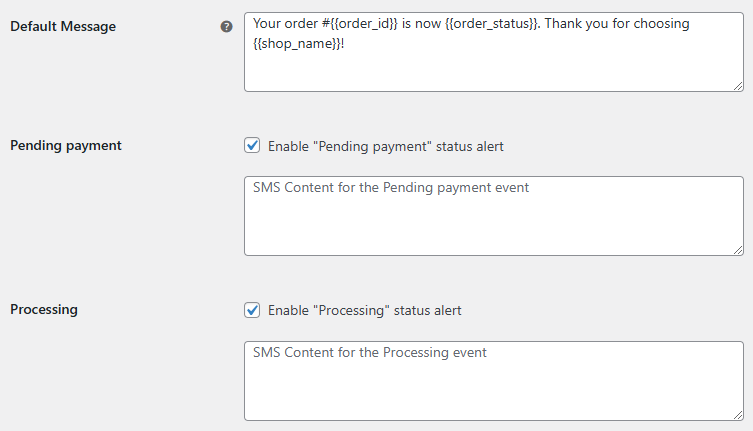Viewport: 753px width, 431px height.
Task: Uncheck the Pending payment status alert checkbox
Action: click(252, 146)
